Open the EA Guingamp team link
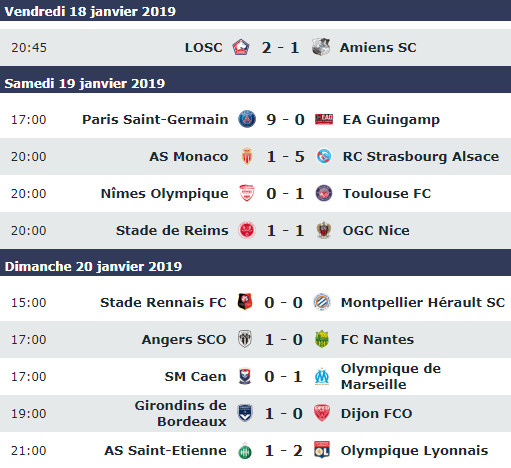The height and width of the screenshot is (468, 511). click(x=391, y=120)
